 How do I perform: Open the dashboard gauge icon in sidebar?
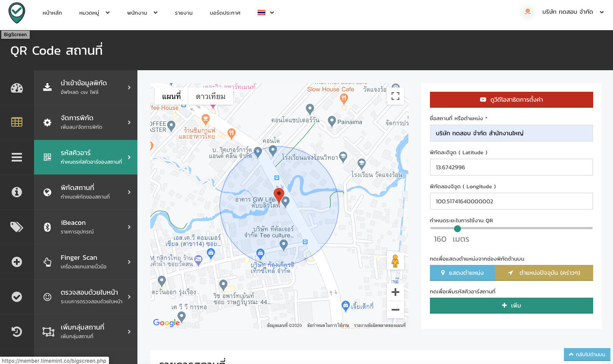17,88
